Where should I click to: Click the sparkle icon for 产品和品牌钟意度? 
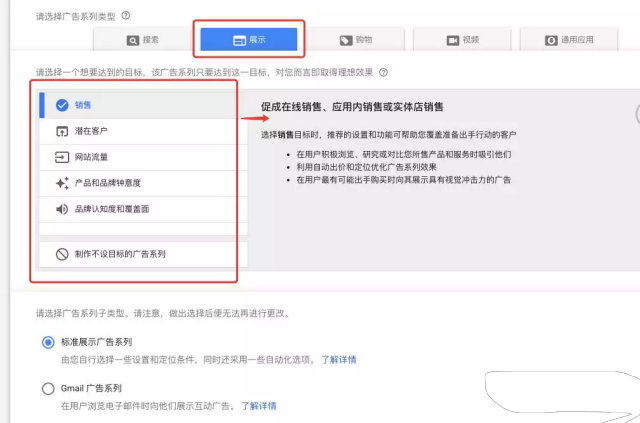point(61,183)
